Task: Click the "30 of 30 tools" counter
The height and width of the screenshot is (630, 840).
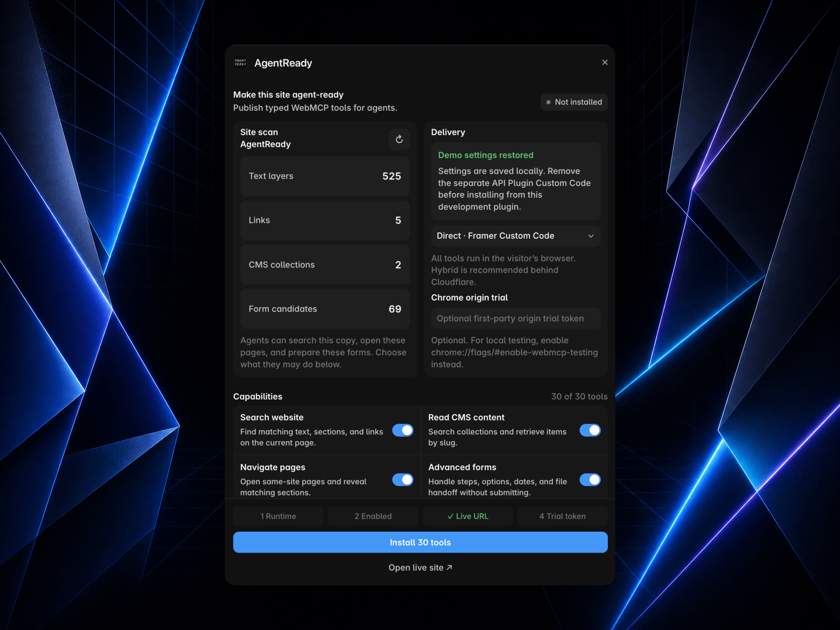Action: (579, 396)
